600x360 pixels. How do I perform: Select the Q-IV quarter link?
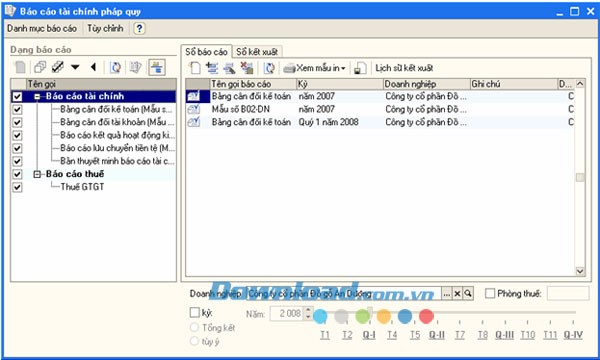pos(573,335)
